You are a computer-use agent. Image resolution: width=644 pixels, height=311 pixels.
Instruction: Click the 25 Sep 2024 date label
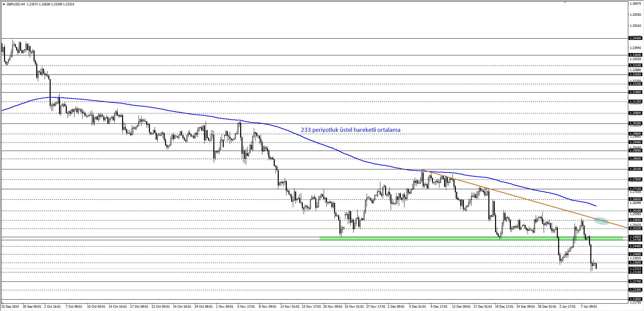point(10,307)
